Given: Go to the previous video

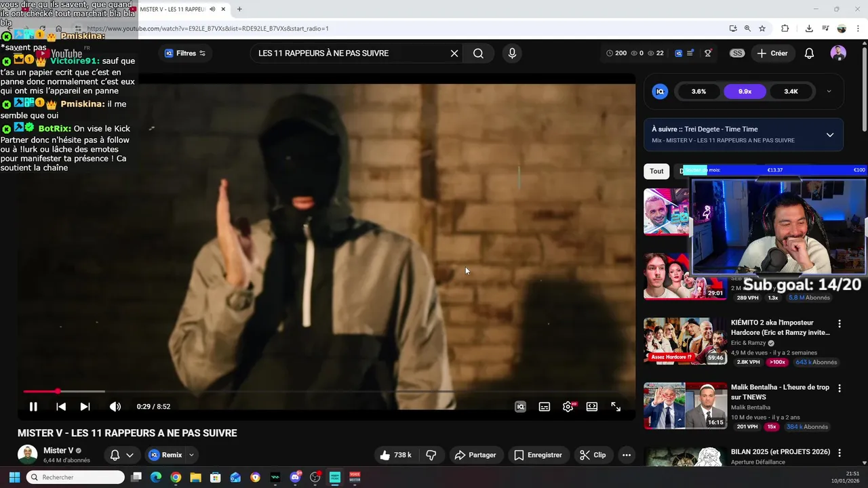Looking at the screenshot, I should tap(61, 407).
